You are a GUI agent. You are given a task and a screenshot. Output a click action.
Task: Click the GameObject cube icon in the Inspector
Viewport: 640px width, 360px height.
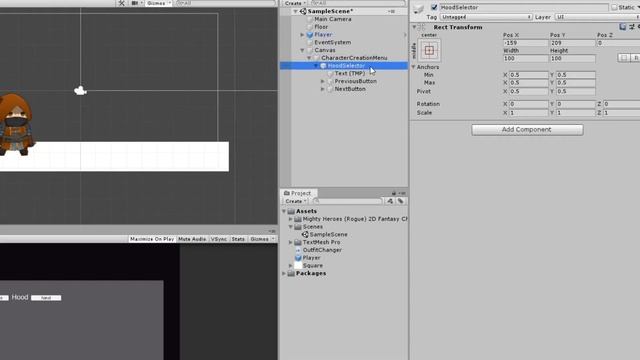(418, 8)
